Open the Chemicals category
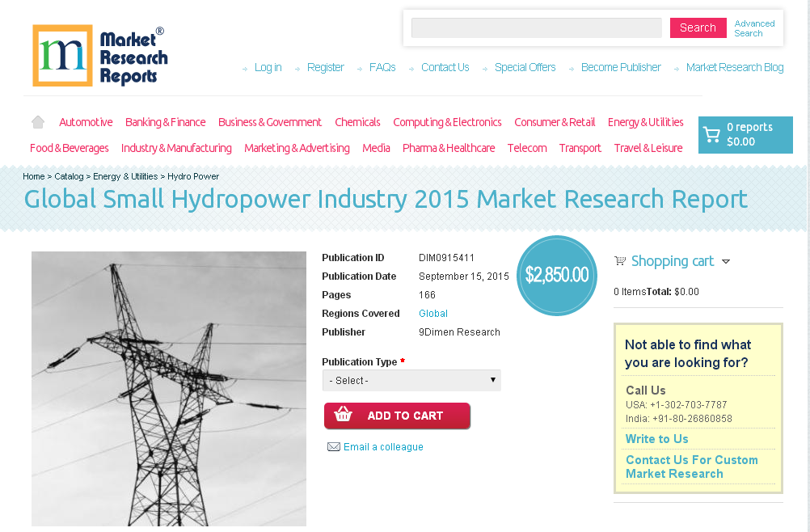This screenshot has width=810, height=532. 357,122
